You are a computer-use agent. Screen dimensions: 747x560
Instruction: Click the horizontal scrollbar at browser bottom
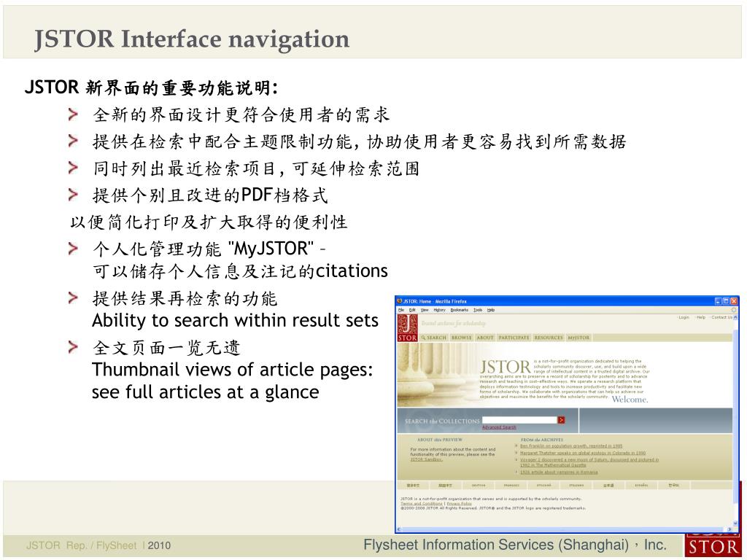click(x=562, y=529)
